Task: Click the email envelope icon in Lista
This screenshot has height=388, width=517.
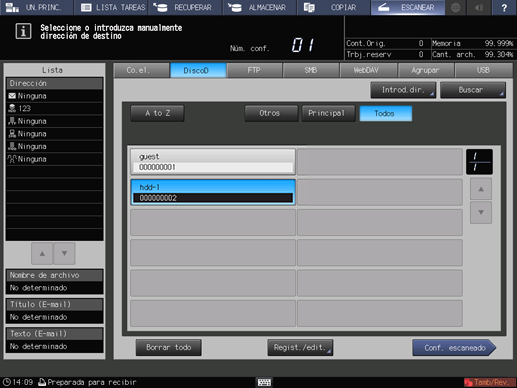Action: tap(12, 96)
